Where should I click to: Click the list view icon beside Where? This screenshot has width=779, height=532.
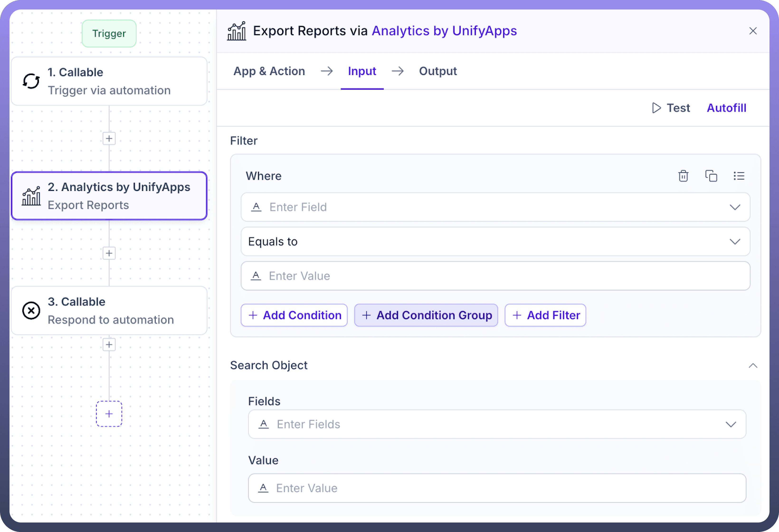739,176
